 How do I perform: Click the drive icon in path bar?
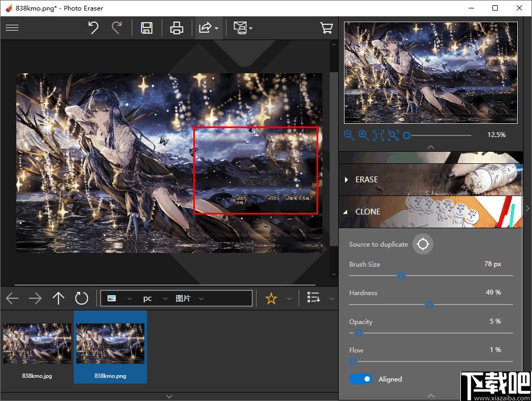pyautogui.click(x=112, y=298)
